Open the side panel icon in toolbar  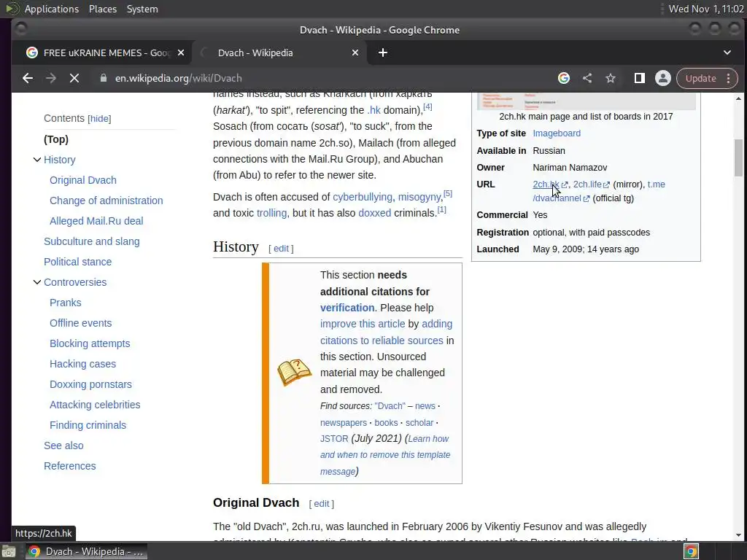pyautogui.click(x=639, y=78)
